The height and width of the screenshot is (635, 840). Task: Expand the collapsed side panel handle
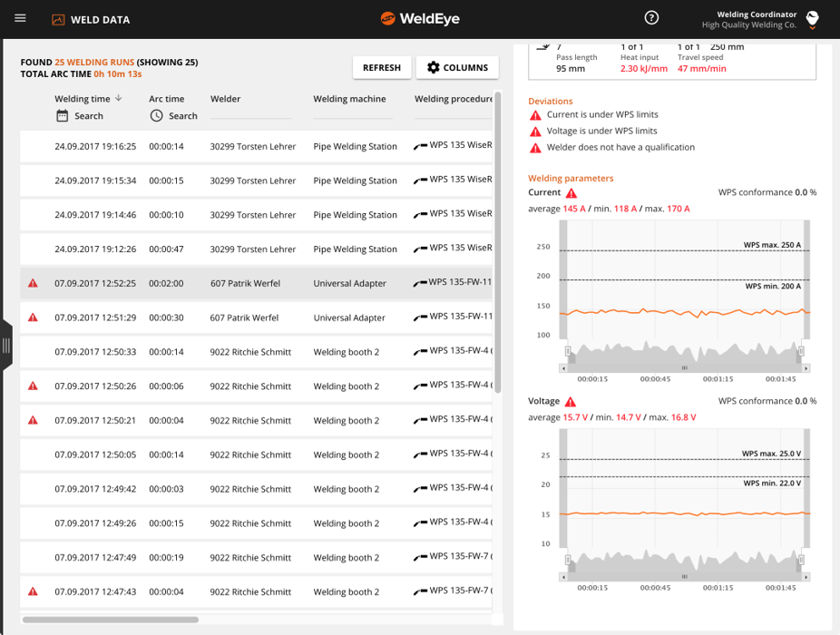coord(6,346)
